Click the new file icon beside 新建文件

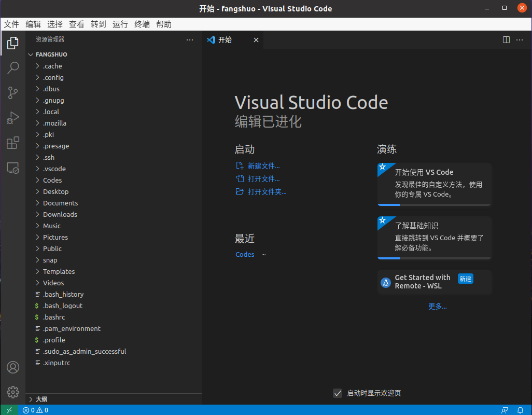tap(240, 165)
